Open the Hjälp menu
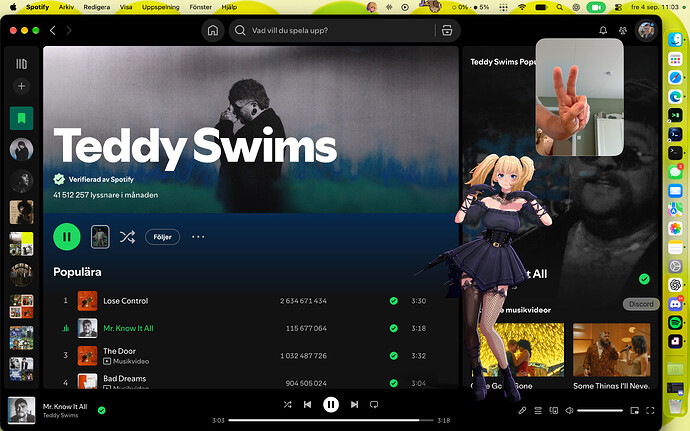Viewport: 690px width, 431px height. click(x=229, y=7)
